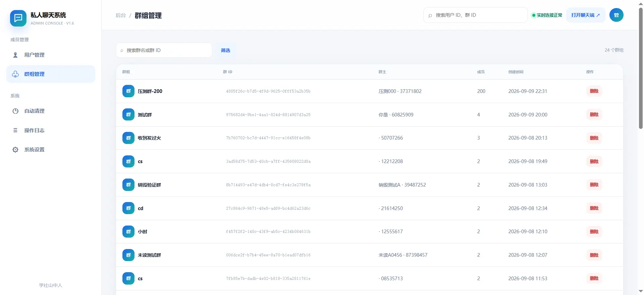Click the clock icon beside 自动清理
644x295 pixels.
[15, 111]
